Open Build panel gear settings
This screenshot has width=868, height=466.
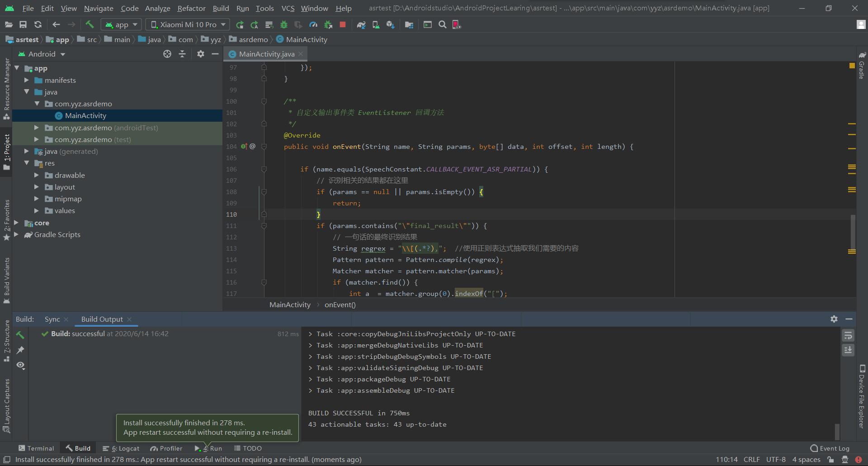pos(834,319)
